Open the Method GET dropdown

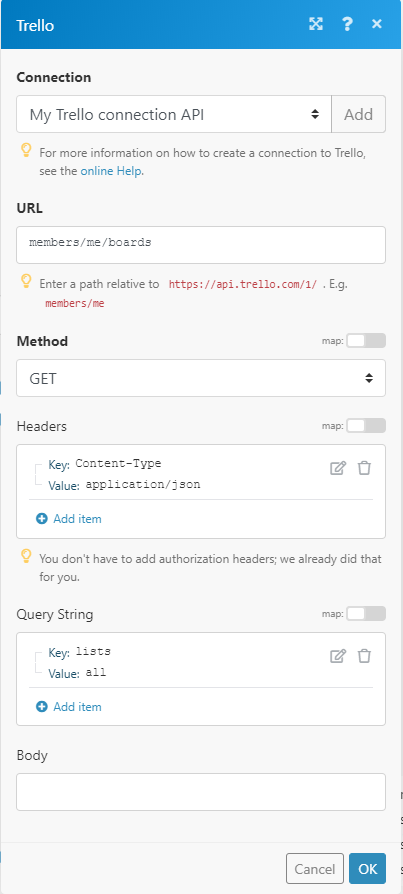tap(201, 378)
